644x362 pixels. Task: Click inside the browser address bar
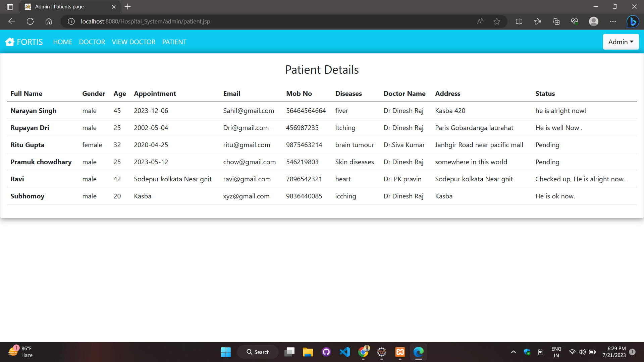[x=235, y=21]
